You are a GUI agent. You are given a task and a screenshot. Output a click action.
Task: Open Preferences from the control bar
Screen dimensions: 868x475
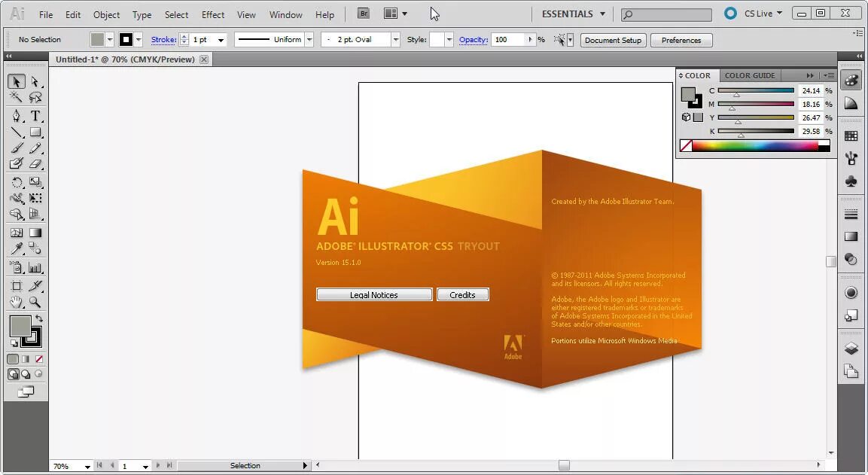[681, 41]
